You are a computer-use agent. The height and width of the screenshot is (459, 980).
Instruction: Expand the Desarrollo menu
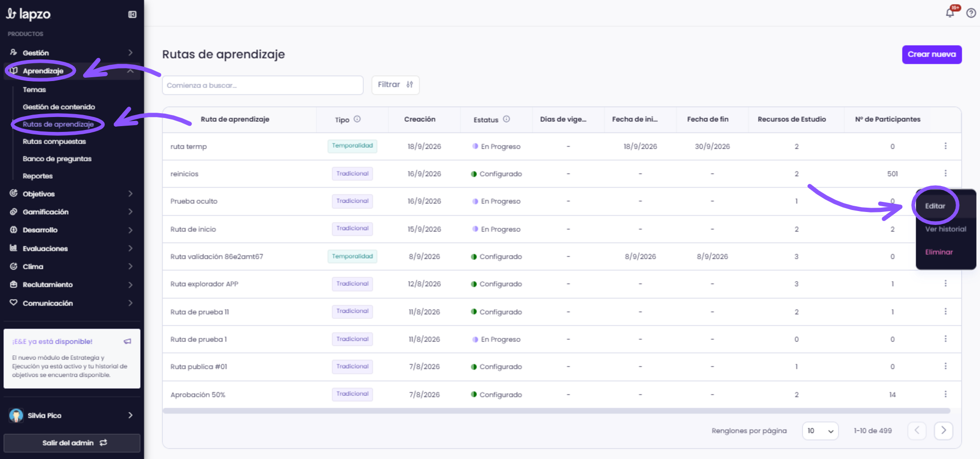(72, 230)
